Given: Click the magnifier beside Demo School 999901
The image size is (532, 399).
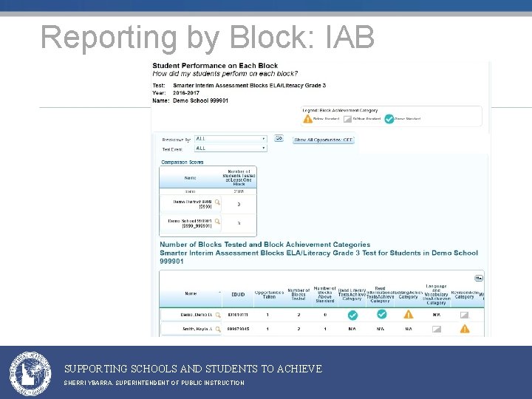Looking at the screenshot, I should (217, 222).
